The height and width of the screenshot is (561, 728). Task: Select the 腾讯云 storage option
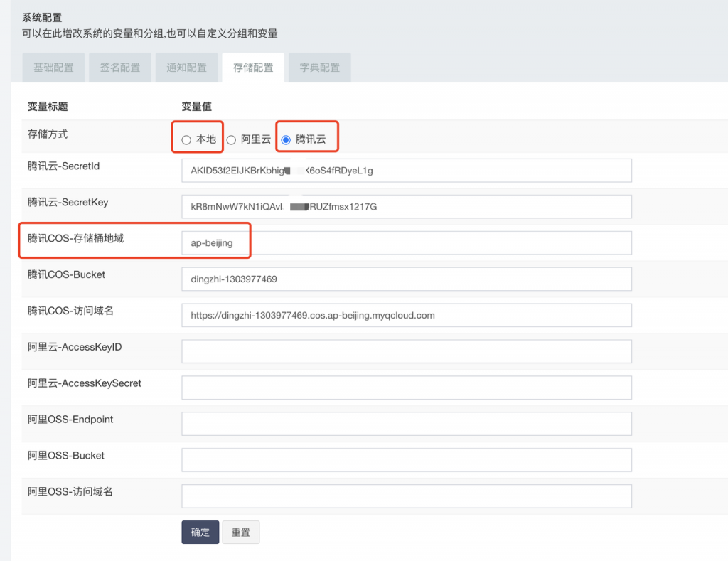point(286,140)
